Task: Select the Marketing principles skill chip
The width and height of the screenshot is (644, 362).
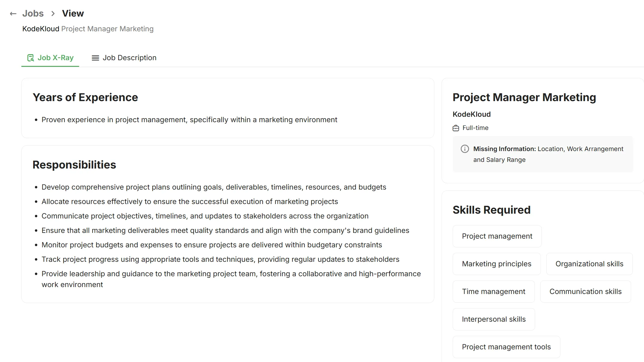Action: (496, 264)
